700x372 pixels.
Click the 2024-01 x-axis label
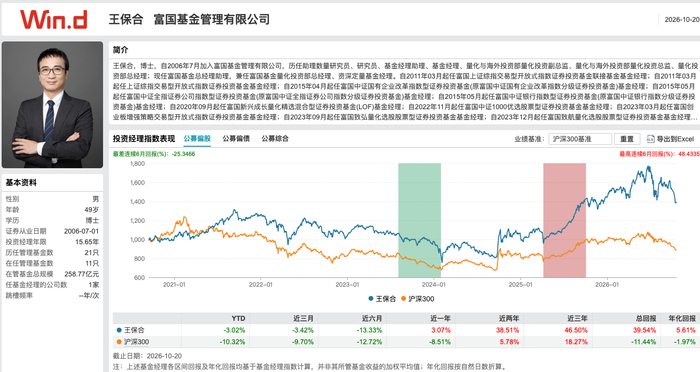tap(434, 284)
